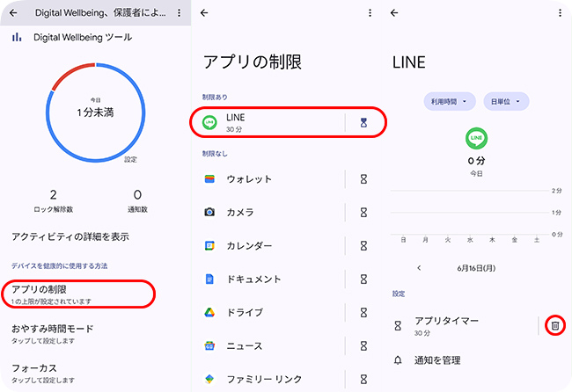
Task: Open the lock release count
Action: [x=54, y=200]
